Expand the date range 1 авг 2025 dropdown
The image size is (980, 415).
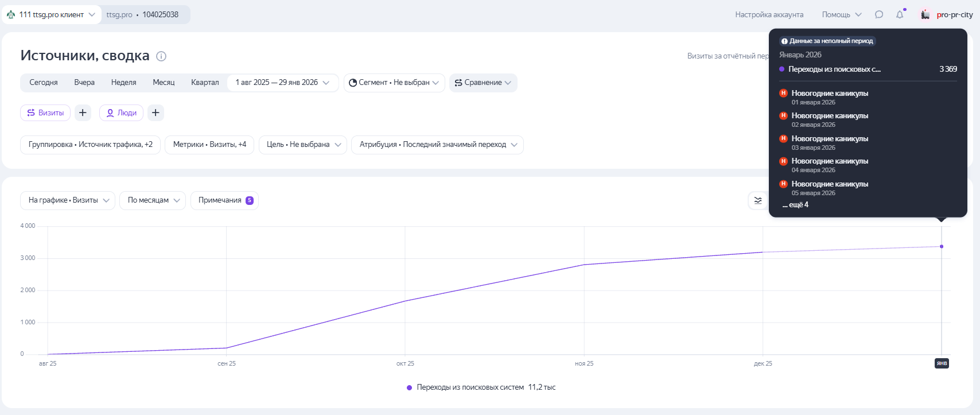coord(283,83)
